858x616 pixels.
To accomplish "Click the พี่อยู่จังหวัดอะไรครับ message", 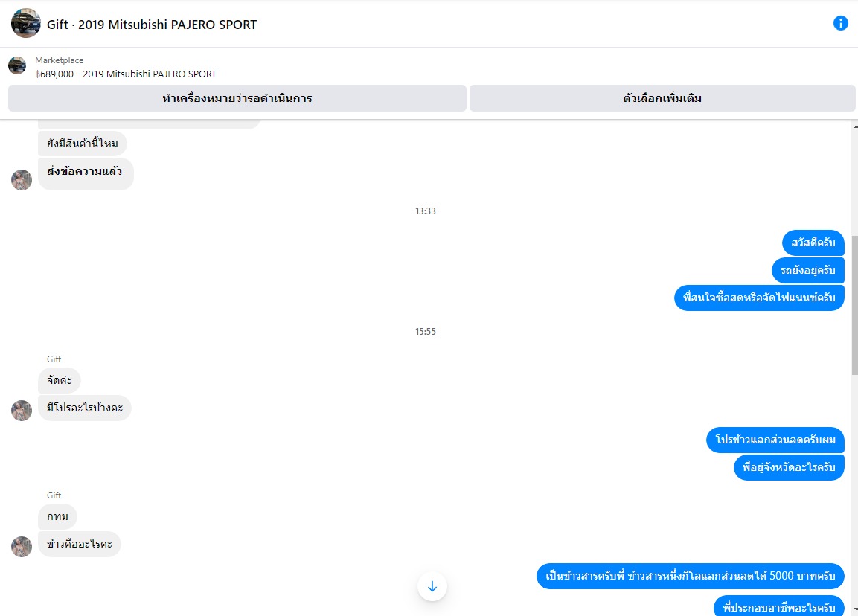I will click(789, 467).
